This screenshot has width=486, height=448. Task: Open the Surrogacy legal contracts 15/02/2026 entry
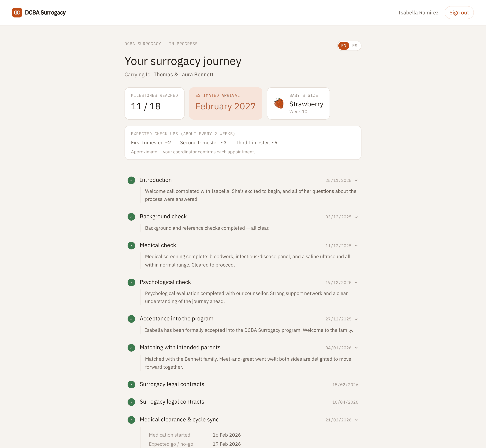tap(243, 384)
